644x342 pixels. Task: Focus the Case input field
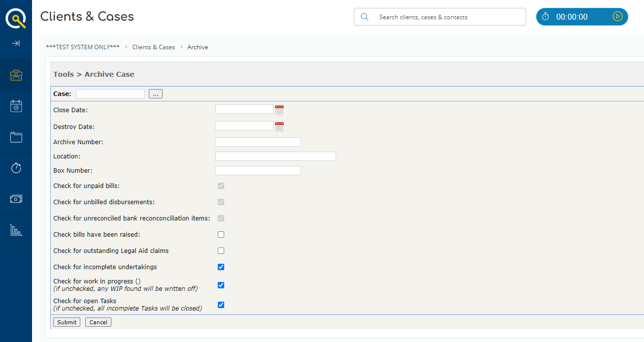(x=110, y=93)
